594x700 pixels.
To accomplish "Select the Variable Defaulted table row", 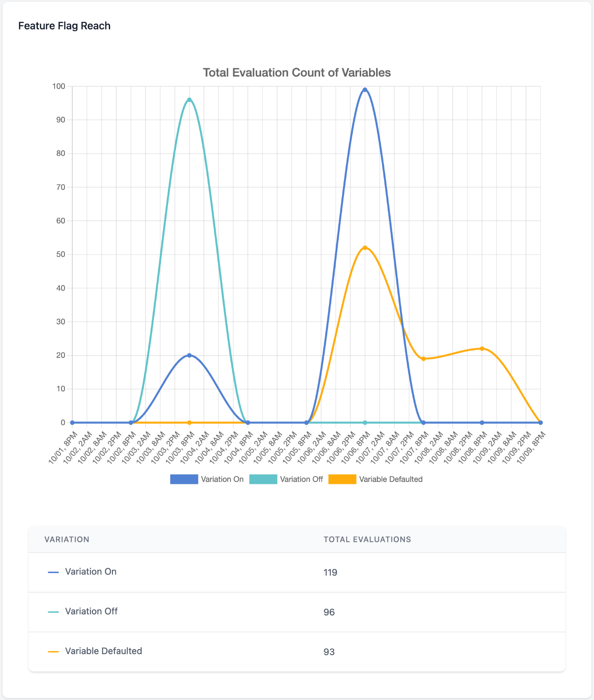I will 297,651.
